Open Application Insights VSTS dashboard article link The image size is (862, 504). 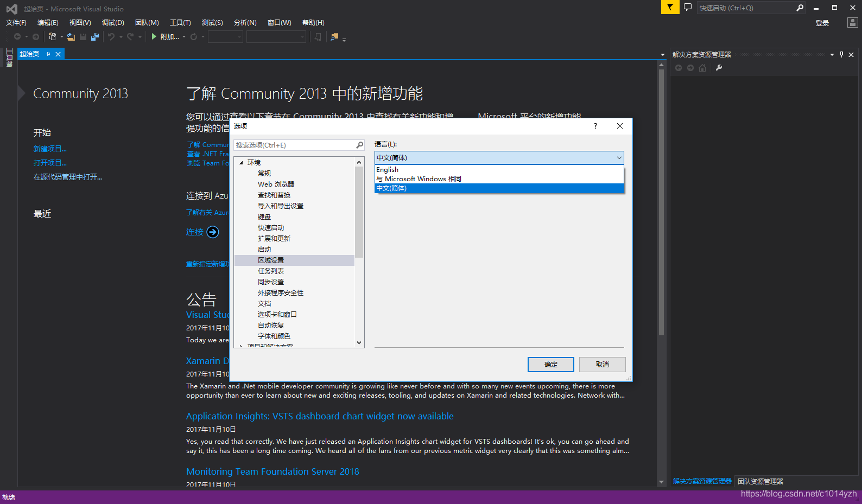click(320, 416)
